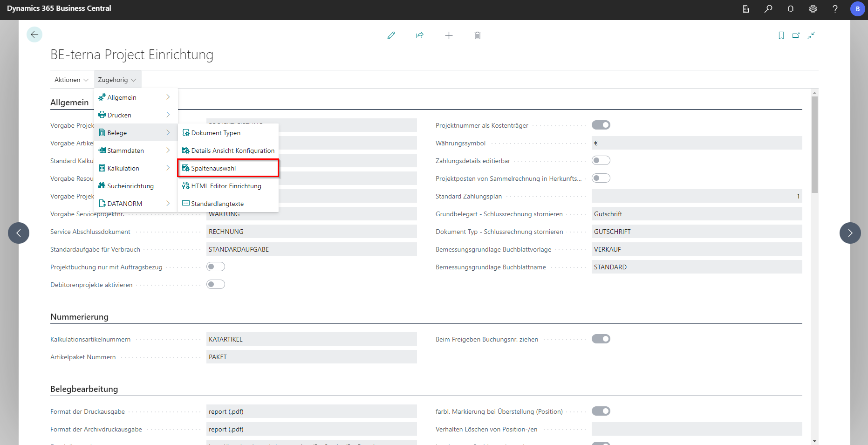Go to next record with right arrow

[850, 233]
